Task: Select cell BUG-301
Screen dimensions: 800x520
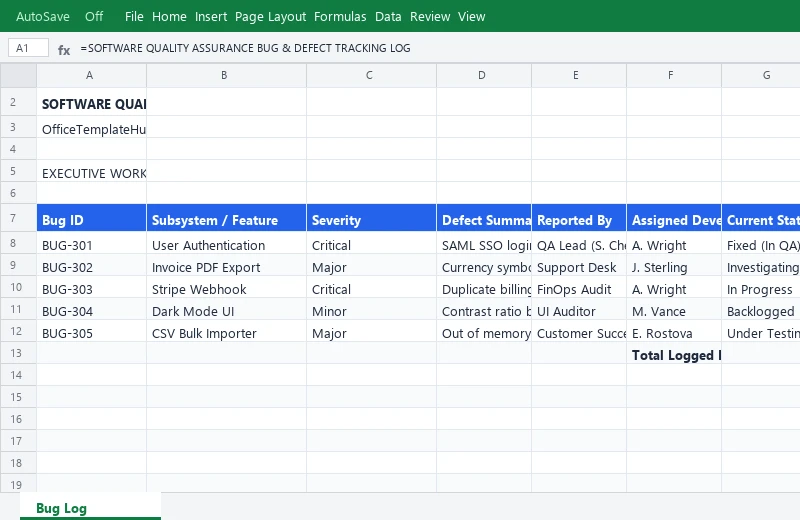Action: tap(91, 243)
